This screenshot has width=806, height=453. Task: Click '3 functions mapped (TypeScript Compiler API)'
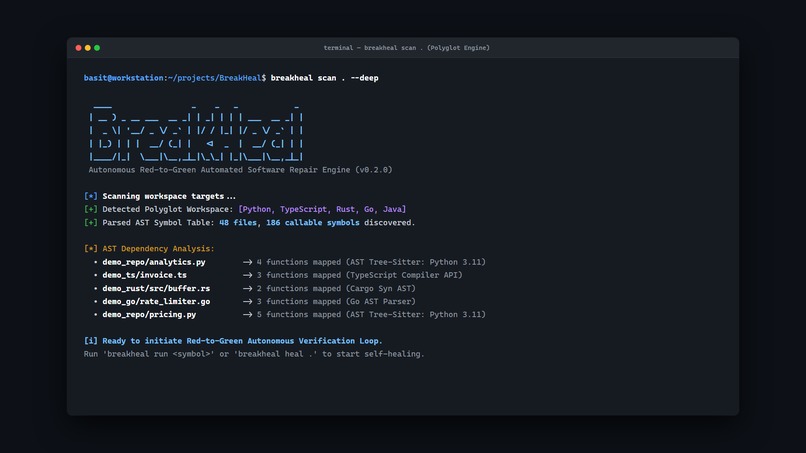pos(359,275)
